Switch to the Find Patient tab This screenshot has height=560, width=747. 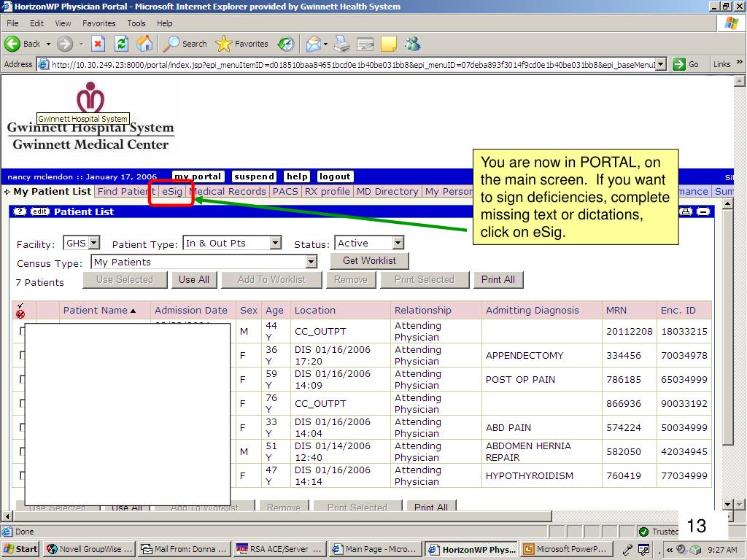point(127,192)
